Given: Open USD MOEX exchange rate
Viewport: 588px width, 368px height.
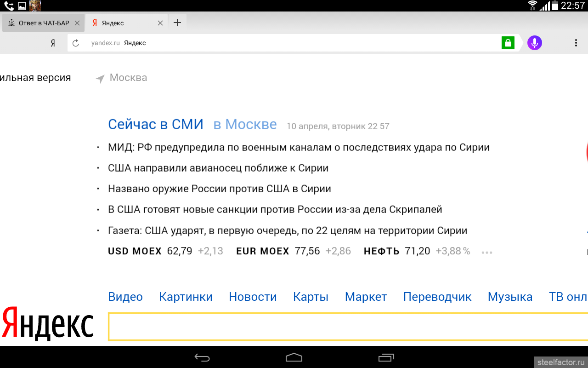Looking at the screenshot, I should coord(165,251).
